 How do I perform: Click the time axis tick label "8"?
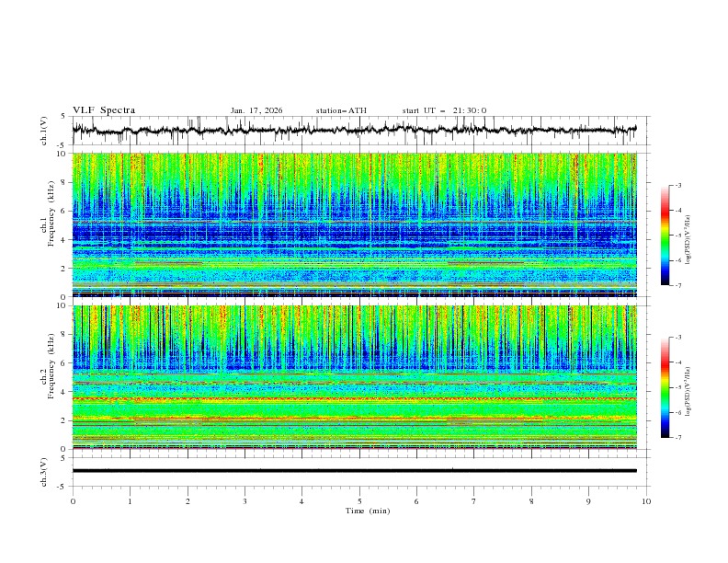point(531,501)
